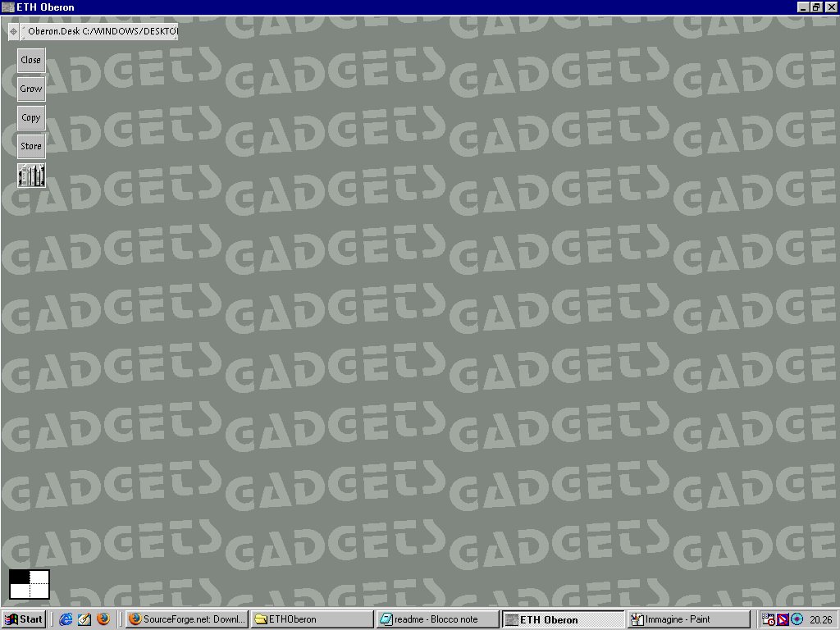This screenshot has width=840, height=630.
Task: Click the Oberon.Desk name field
Action: pos(100,32)
